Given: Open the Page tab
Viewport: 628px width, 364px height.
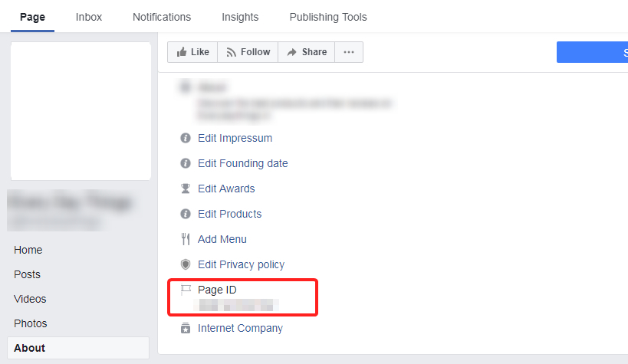Looking at the screenshot, I should (32, 17).
